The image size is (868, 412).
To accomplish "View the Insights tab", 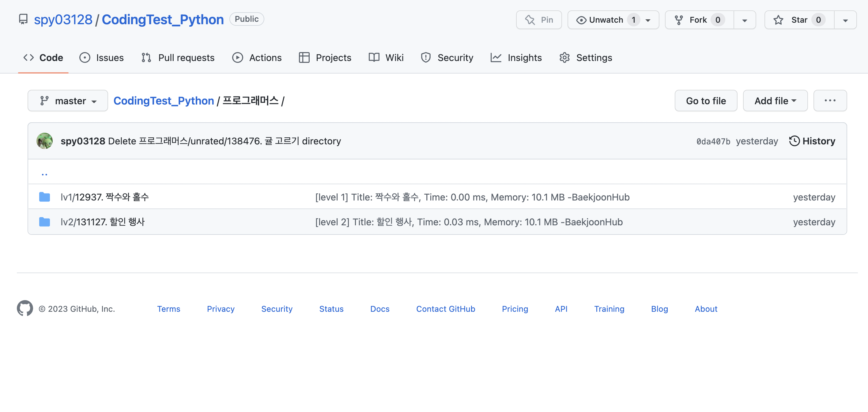I will pyautogui.click(x=516, y=58).
